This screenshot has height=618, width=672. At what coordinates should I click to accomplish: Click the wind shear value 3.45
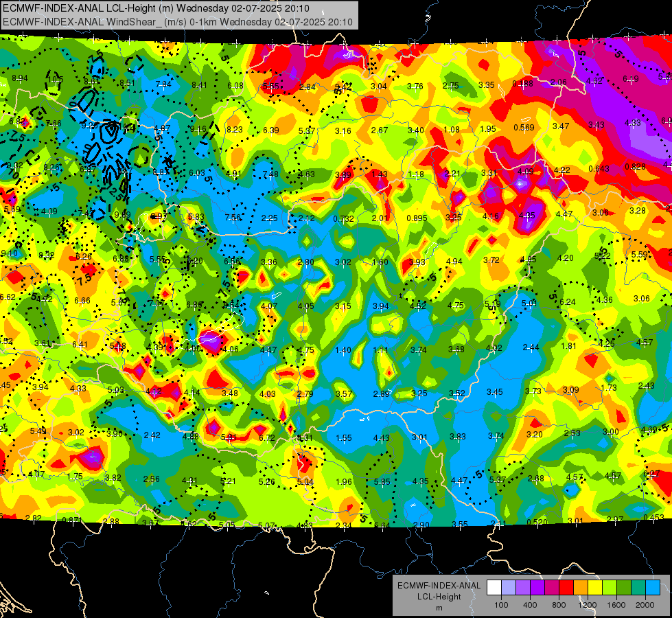(495, 391)
